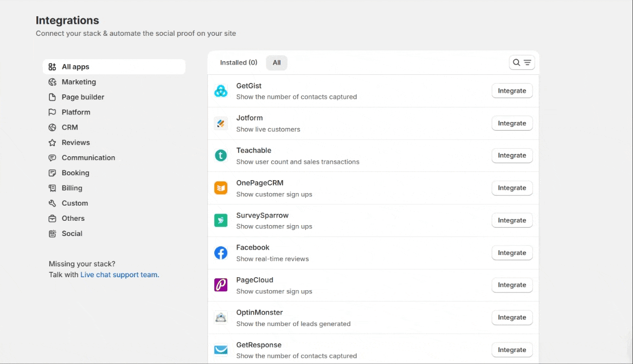Open the Marketing category in sidebar
The height and width of the screenshot is (364, 633).
click(x=79, y=82)
